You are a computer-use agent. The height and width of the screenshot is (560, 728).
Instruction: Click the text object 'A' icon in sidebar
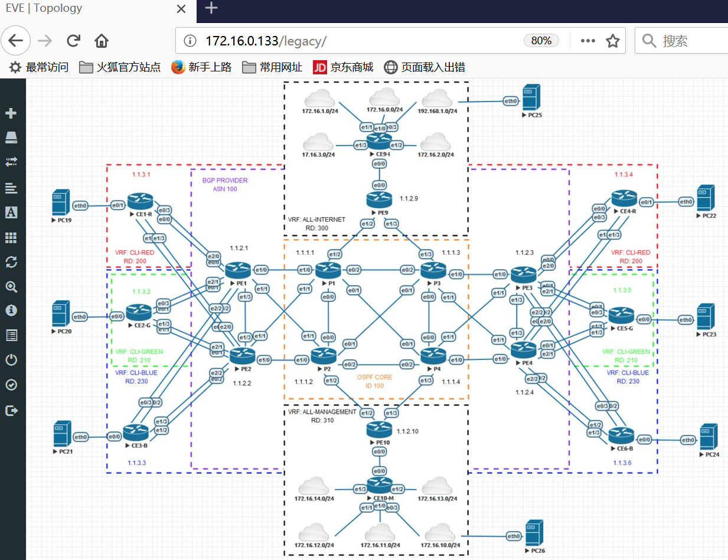(11, 212)
